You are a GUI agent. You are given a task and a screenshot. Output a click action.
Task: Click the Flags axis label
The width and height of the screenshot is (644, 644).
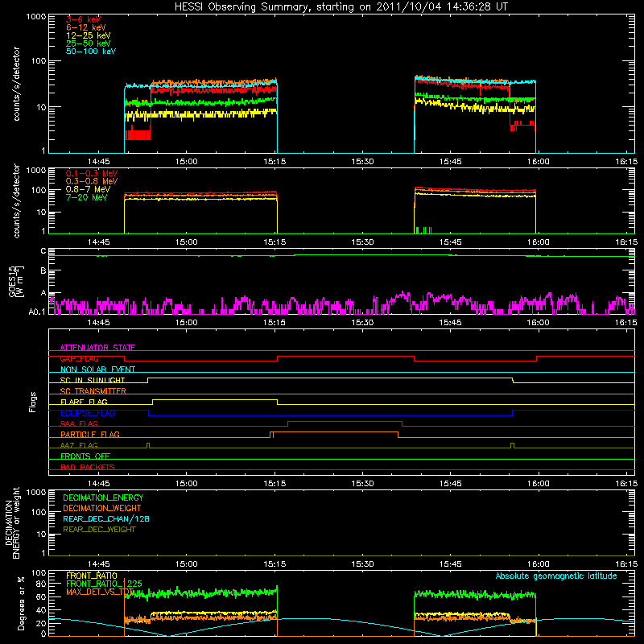pyautogui.click(x=33, y=402)
